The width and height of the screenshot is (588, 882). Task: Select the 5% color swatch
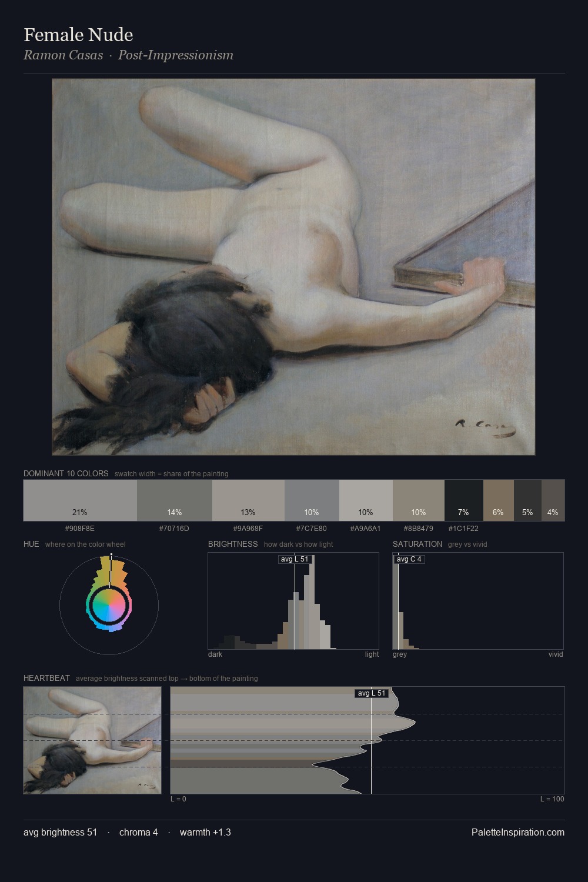527,500
